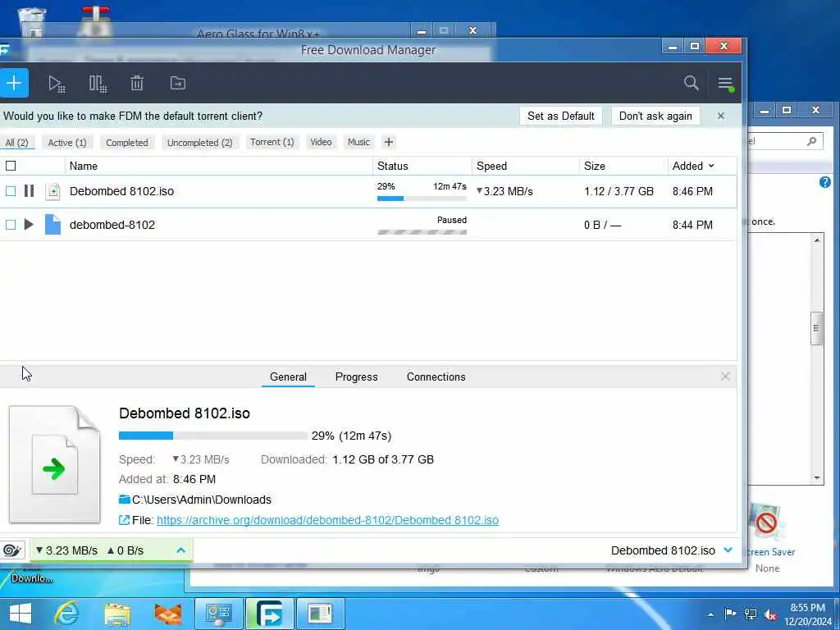The height and width of the screenshot is (630, 840).
Task: Click the Debombed 8102.iso file type icon
Action: click(x=52, y=191)
